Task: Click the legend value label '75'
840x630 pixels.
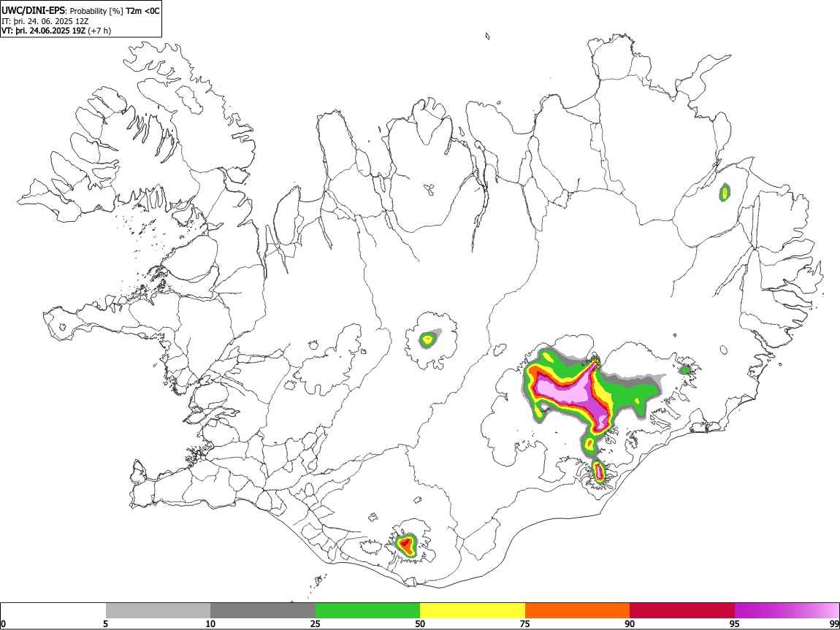Action: click(525, 623)
